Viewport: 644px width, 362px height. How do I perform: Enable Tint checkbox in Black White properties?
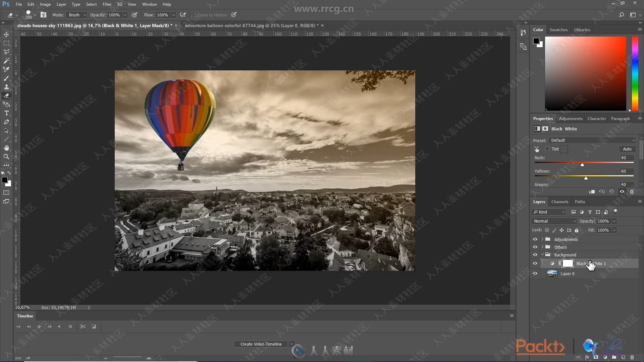(x=547, y=149)
